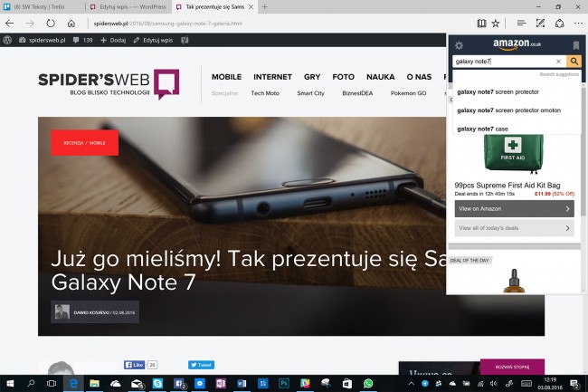This screenshot has width=588, height=392.
Task: Open the INTERNET menu item
Action: coord(272,77)
